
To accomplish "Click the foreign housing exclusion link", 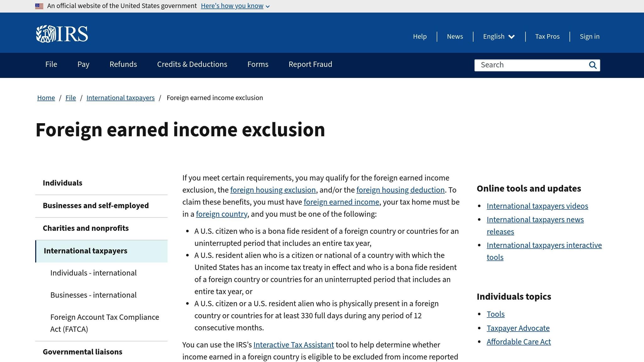I will tap(273, 190).
